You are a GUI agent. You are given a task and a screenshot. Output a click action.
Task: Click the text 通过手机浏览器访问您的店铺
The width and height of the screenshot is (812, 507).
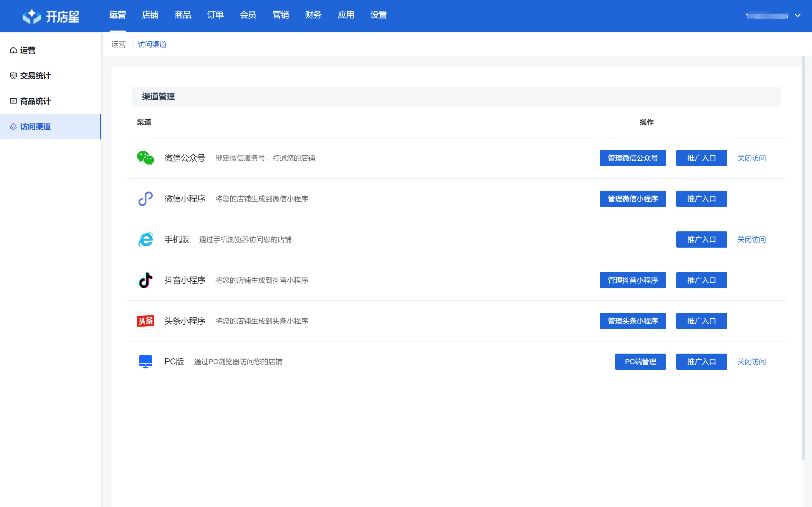pos(245,239)
